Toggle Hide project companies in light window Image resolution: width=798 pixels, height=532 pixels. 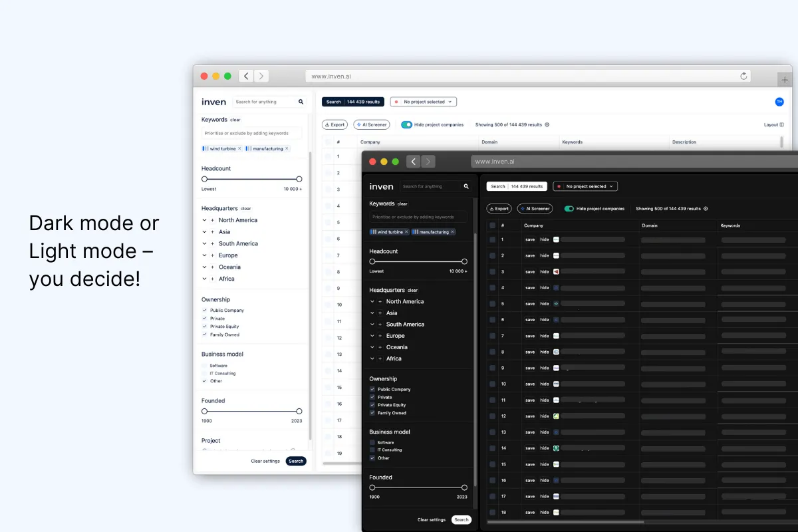(406, 124)
